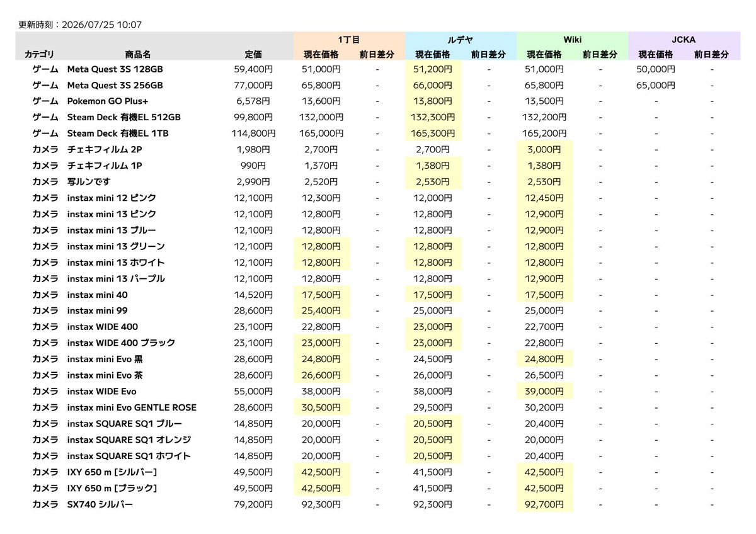Click highlighted Wiki price 3,000円

[x=544, y=149]
